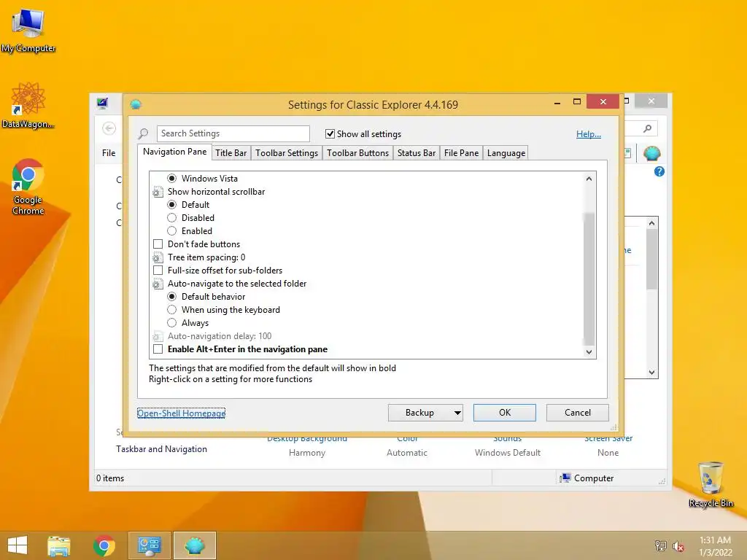Switch to Classic Explorer shell taskbar item
This screenshot has width=747, height=560.
[195, 545]
